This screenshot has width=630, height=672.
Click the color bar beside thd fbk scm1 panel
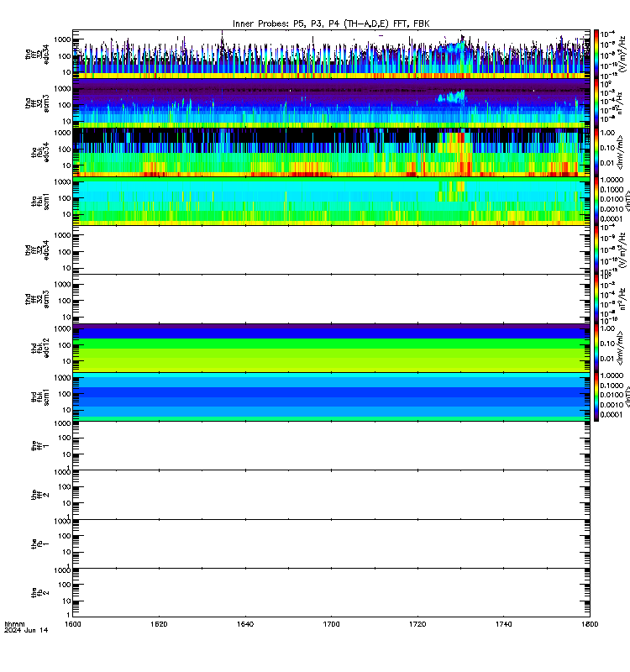[x=596, y=396]
